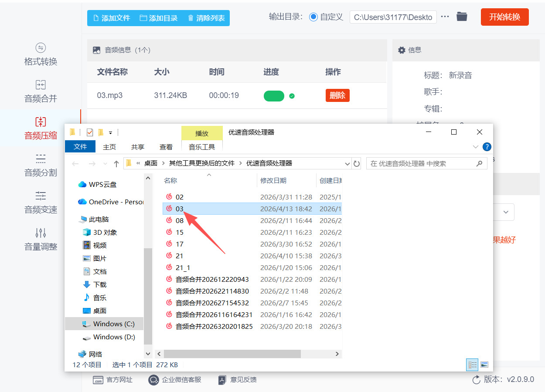545x392 pixels.
Task: Select OneDrive in the navigation pane
Action: pos(111,202)
